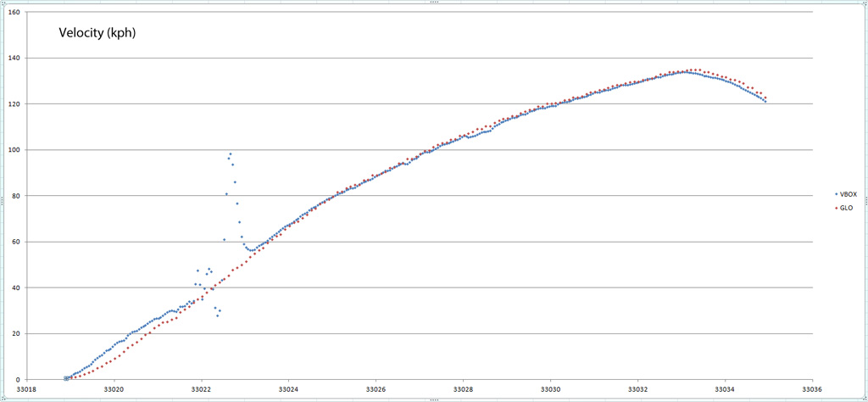Select the 160 label on vertical axis
The height and width of the screenshot is (402, 868).
pos(14,13)
